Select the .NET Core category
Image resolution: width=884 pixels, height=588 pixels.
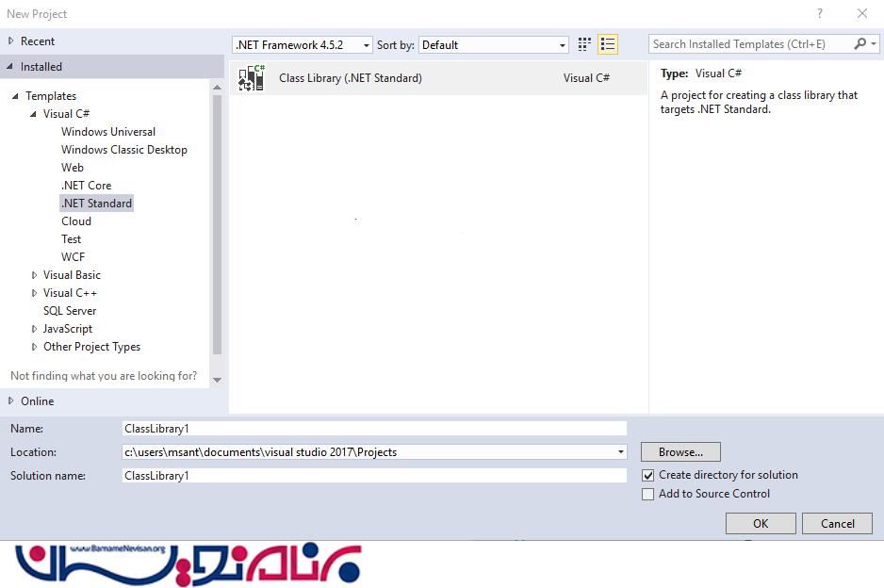click(x=87, y=186)
